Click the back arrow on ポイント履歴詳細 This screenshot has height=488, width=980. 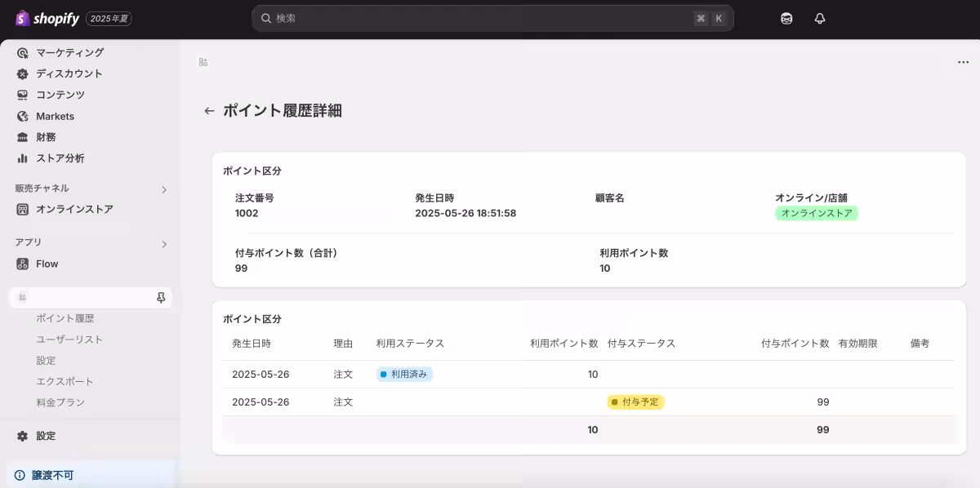tap(209, 111)
